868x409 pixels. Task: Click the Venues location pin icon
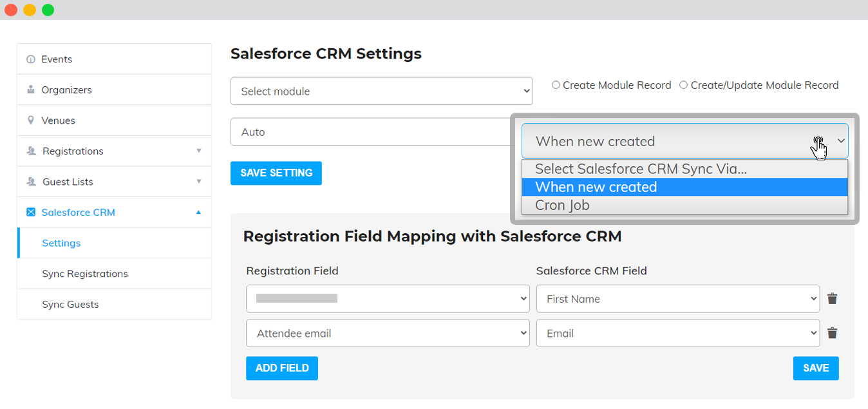point(30,120)
